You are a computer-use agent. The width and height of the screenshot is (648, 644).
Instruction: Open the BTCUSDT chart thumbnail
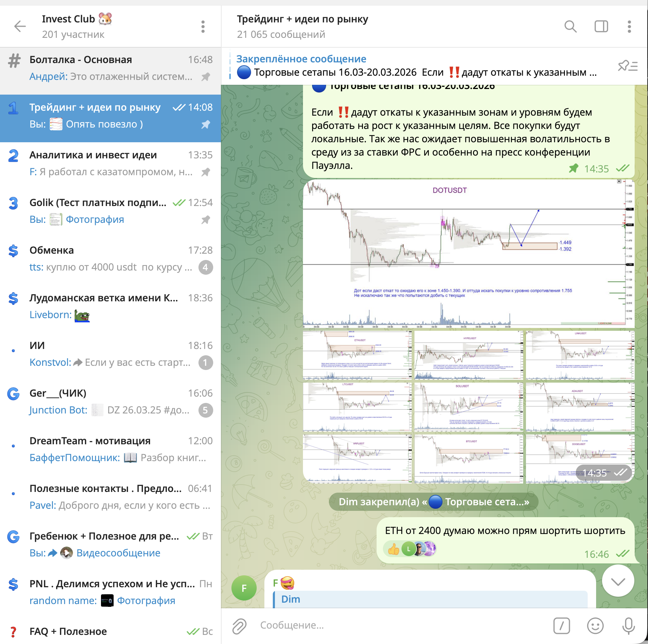coord(468,459)
